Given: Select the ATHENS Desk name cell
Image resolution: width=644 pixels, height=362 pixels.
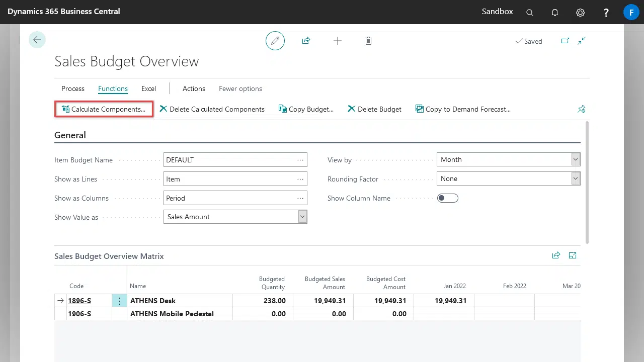Looking at the screenshot, I should click(x=180, y=301).
